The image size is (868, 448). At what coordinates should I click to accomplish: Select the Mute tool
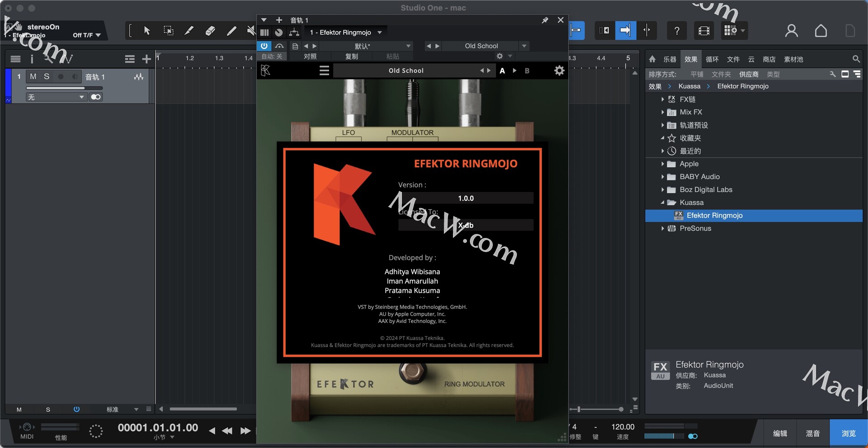251,31
